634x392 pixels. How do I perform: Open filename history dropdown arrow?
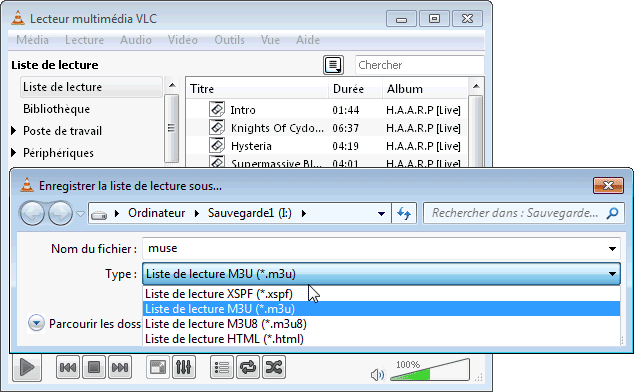pyautogui.click(x=613, y=249)
